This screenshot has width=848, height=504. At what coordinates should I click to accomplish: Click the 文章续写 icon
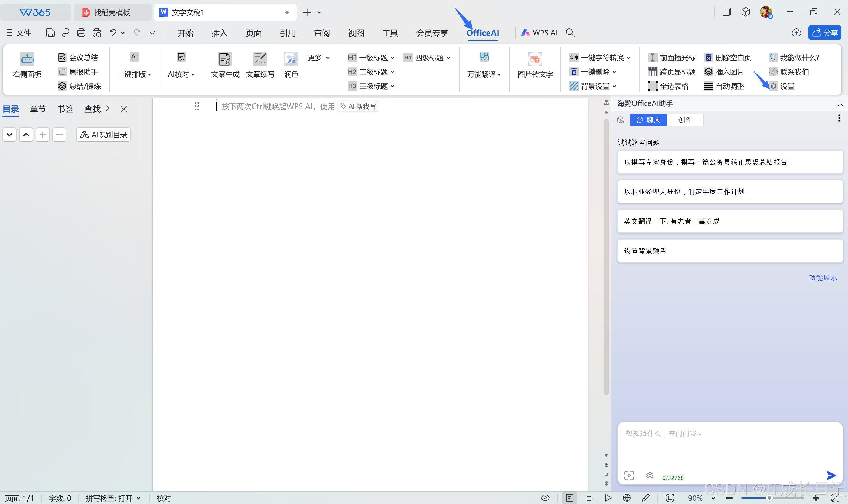[x=260, y=60]
